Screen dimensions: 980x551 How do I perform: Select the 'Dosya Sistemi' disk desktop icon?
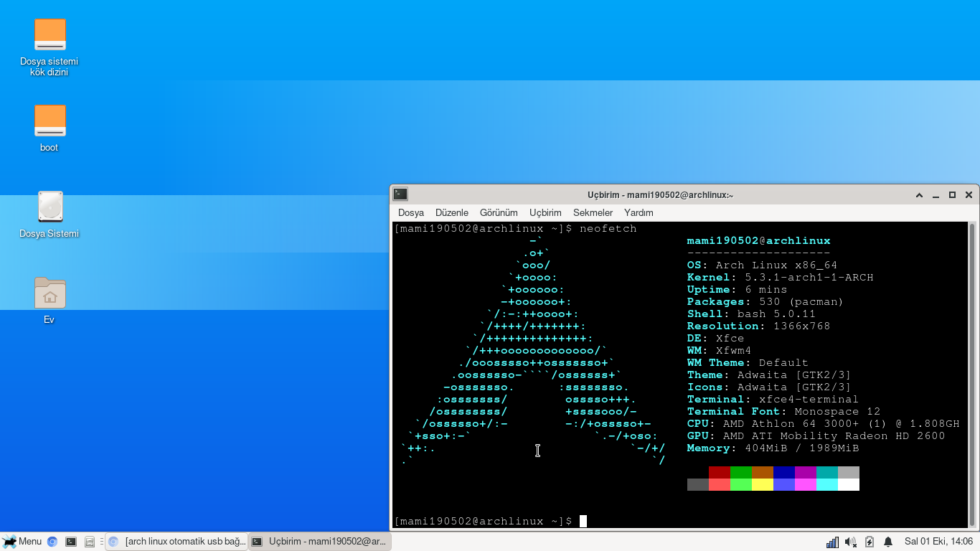click(x=50, y=214)
